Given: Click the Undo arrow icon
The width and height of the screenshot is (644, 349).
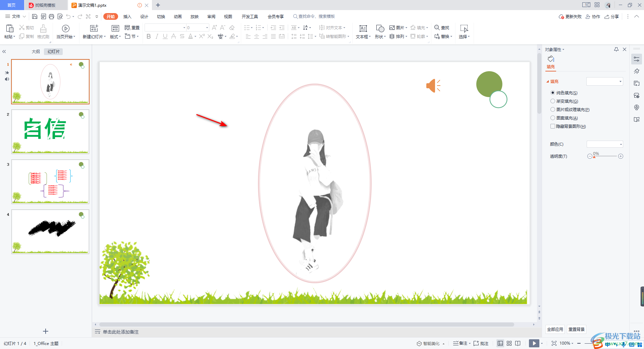Looking at the screenshot, I should click(x=68, y=16).
